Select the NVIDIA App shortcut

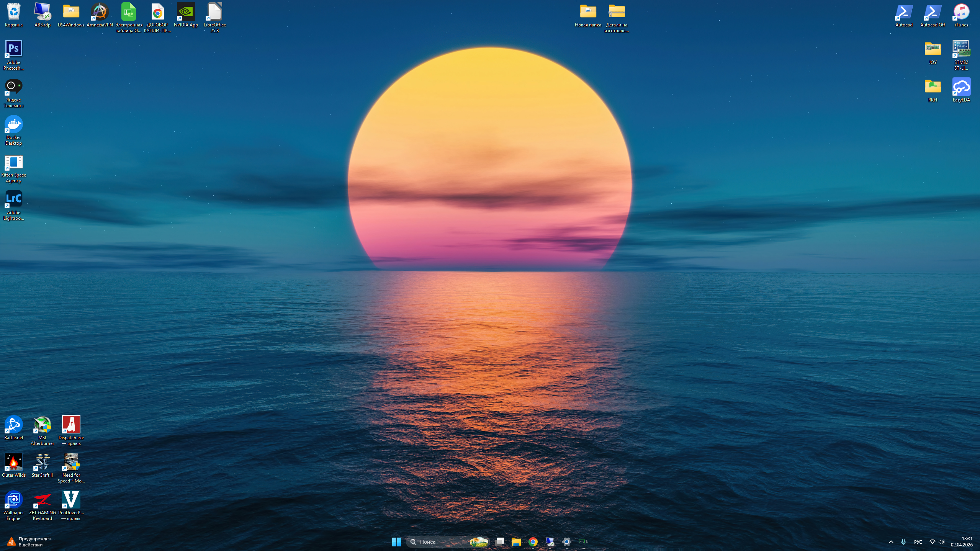click(186, 12)
